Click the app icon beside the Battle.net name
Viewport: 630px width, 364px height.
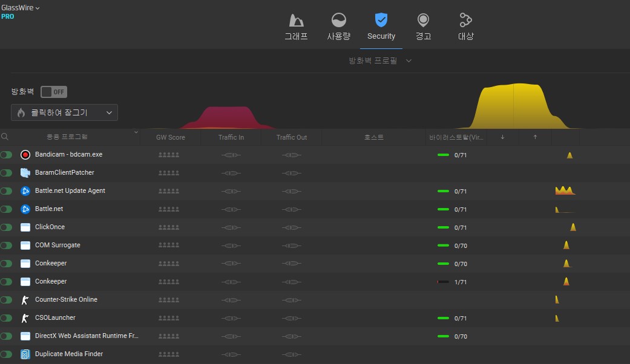point(25,209)
